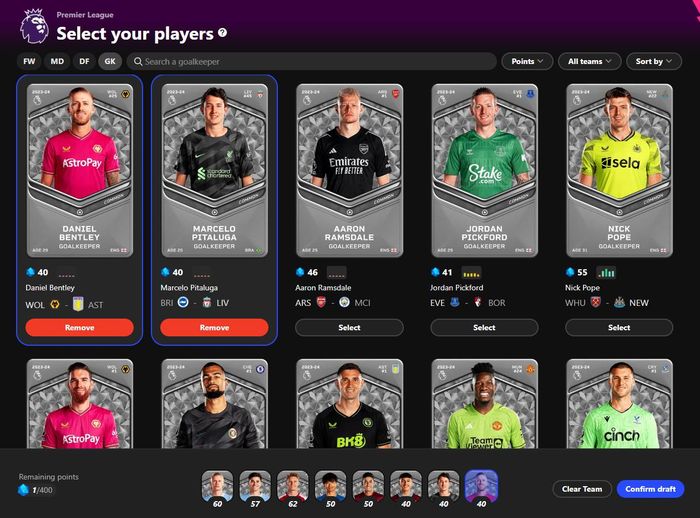Confirm the draft
Image resolution: width=700 pixels, height=518 pixels.
click(x=650, y=489)
